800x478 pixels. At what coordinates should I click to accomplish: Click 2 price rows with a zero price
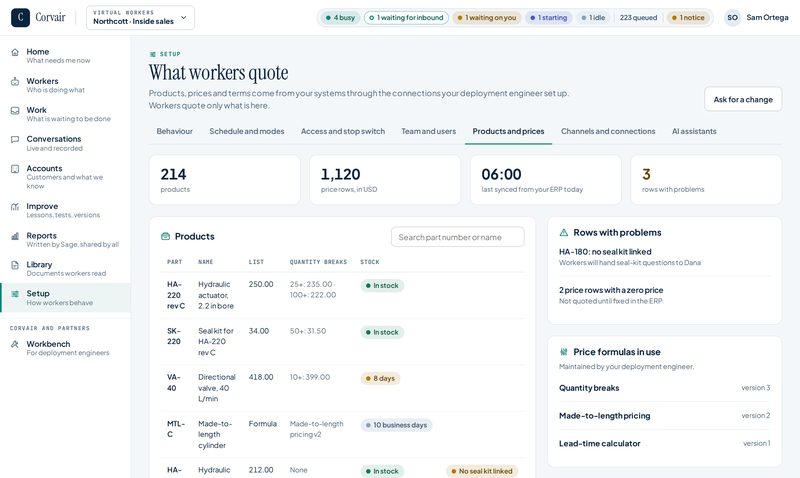coord(664,295)
